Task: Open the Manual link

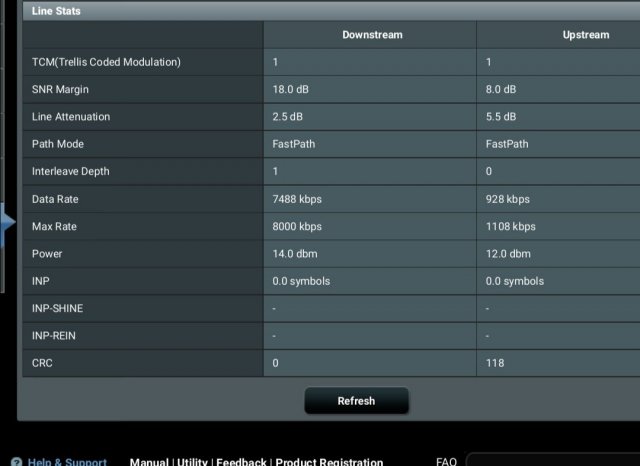Action: [149, 462]
